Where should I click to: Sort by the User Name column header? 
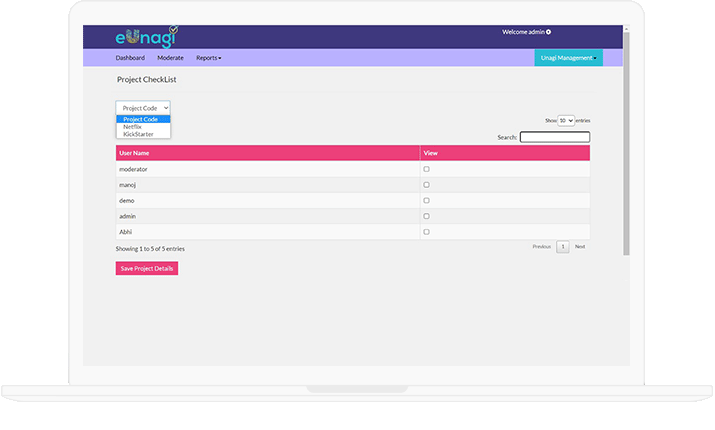pos(267,153)
